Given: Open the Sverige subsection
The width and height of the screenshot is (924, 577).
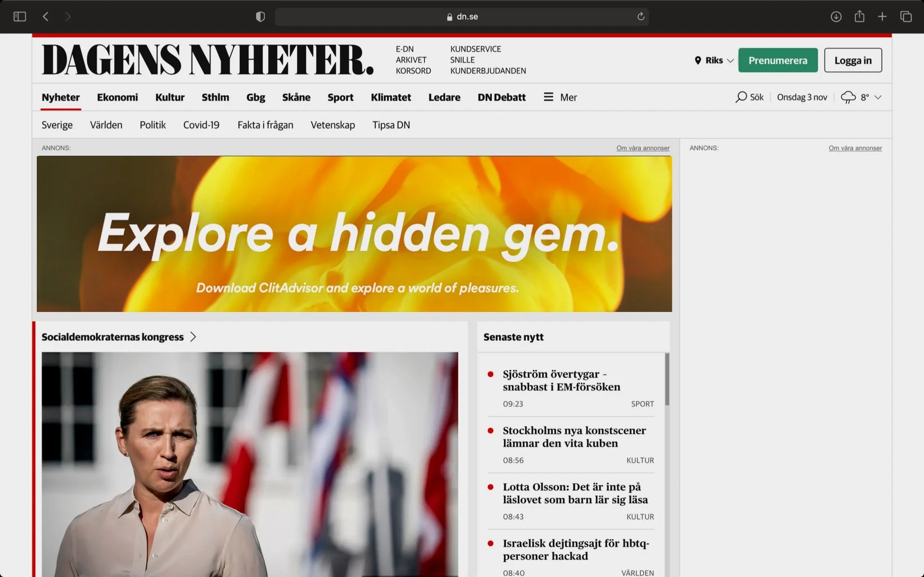Looking at the screenshot, I should tap(57, 125).
